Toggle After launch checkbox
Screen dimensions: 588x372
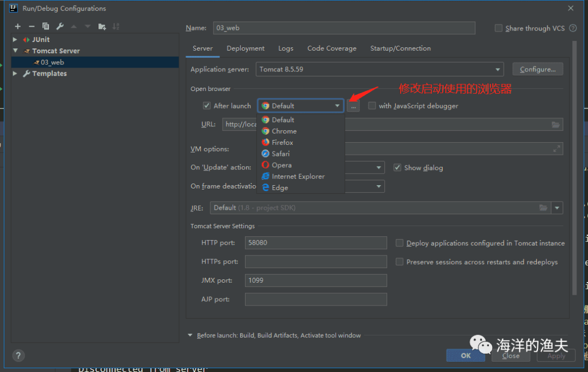(x=207, y=106)
